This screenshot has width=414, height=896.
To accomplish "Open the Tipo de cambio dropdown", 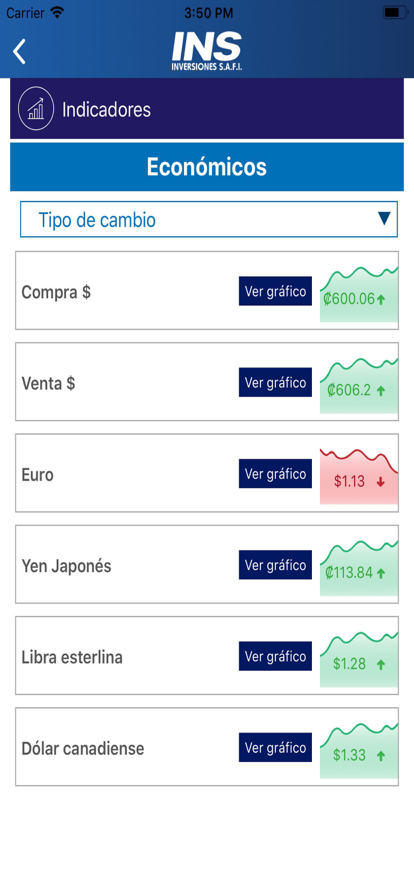I will pos(209,219).
